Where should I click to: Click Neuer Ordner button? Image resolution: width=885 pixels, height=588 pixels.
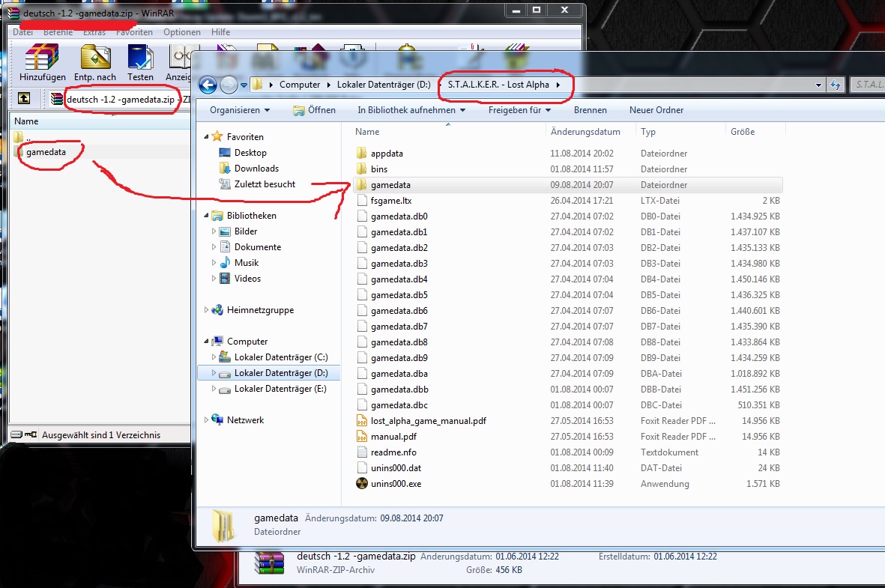tap(656, 110)
